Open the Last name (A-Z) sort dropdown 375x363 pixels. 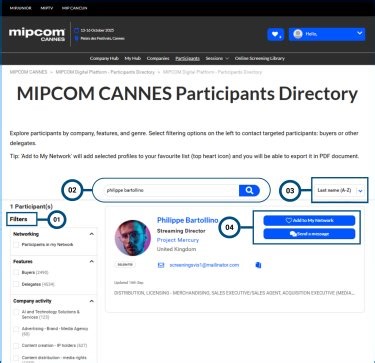340,190
